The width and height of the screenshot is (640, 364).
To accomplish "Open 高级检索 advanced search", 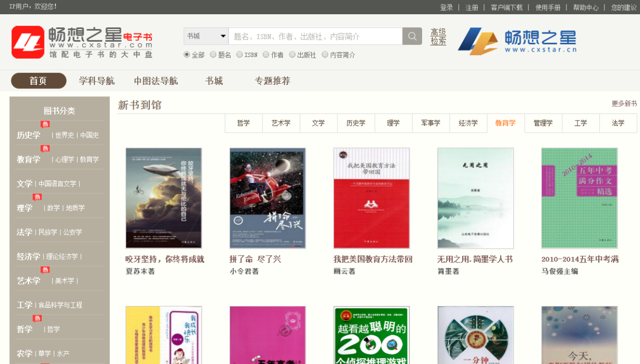I will coord(438,37).
